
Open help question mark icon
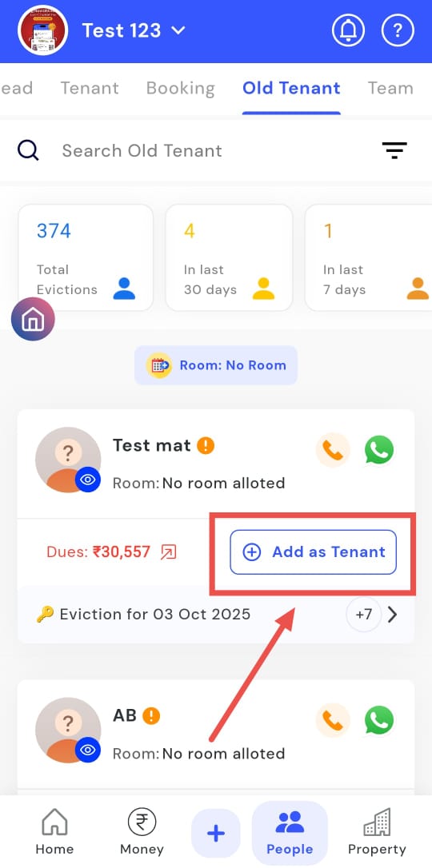coord(398,30)
